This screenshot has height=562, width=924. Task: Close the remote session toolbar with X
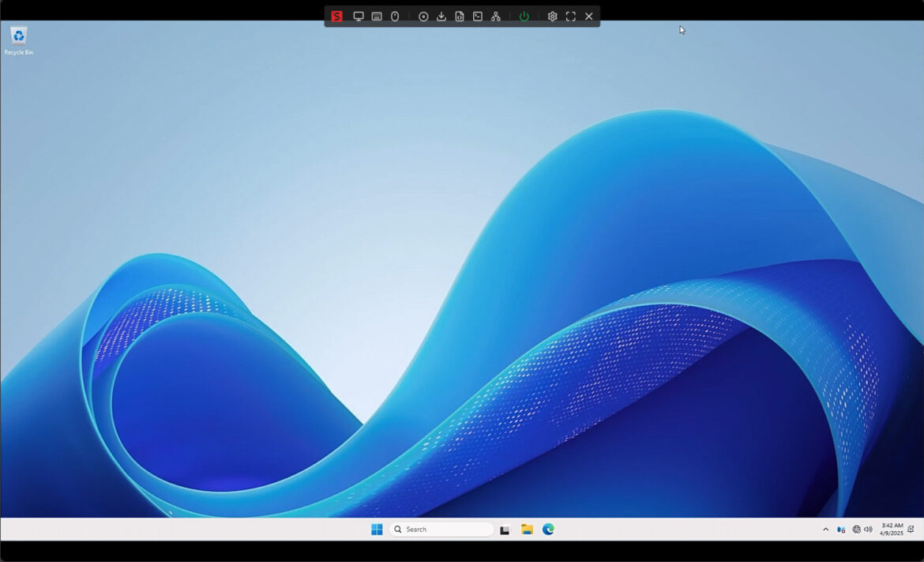point(588,17)
